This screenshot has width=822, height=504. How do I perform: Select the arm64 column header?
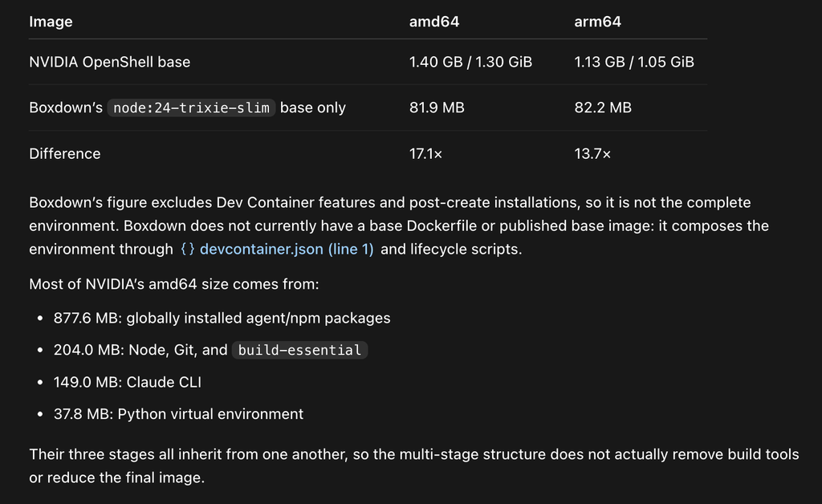click(x=597, y=22)
